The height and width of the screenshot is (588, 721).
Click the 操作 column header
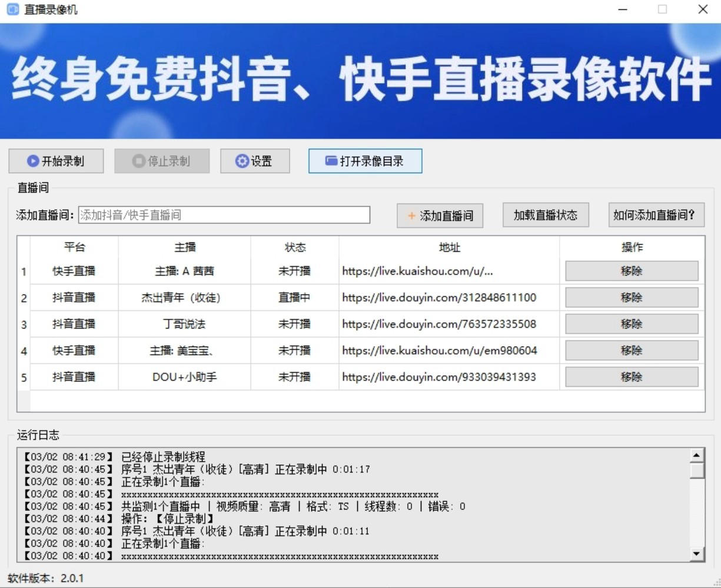(632, 247)
